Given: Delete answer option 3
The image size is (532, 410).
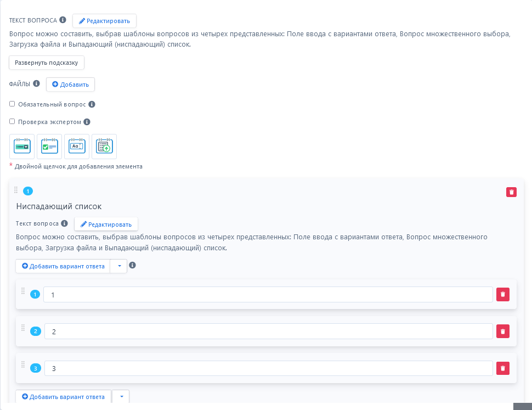Looking at the screenshot, I should (x=503, y=368).
